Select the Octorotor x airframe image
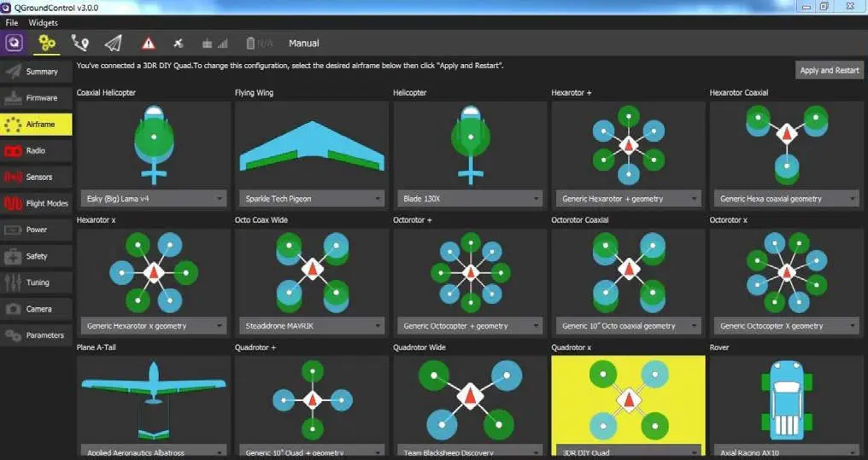Screen dimensions: 868x460 click(787, 272)
